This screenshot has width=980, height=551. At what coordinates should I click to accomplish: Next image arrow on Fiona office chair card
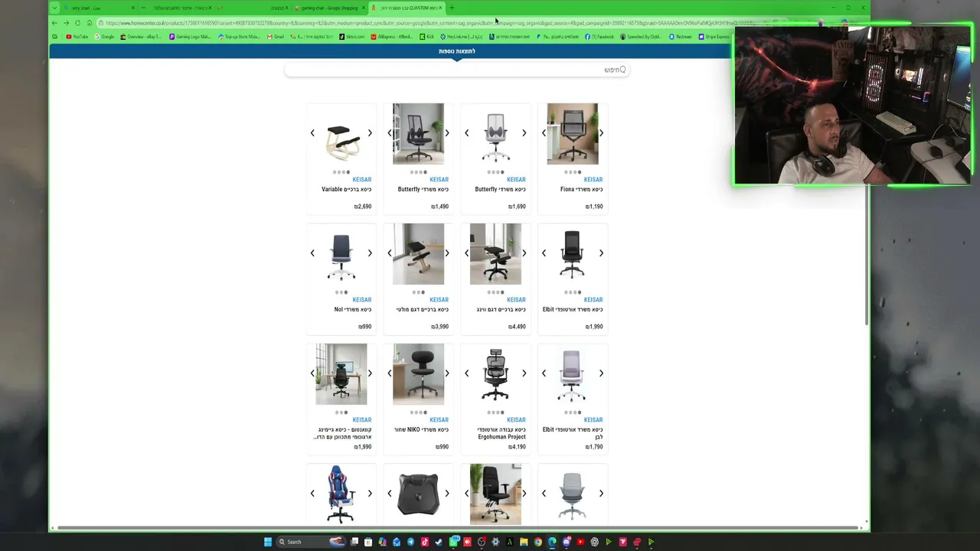[601, 133]
